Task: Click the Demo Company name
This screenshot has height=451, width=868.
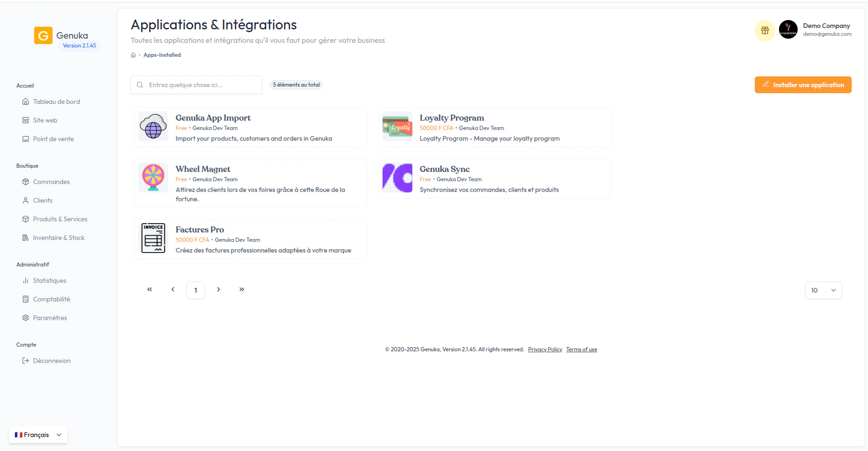Action: (826, 26)
